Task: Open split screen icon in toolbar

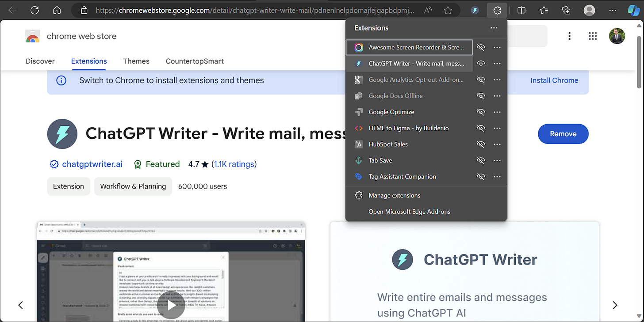Action: (x=521, y=10)
